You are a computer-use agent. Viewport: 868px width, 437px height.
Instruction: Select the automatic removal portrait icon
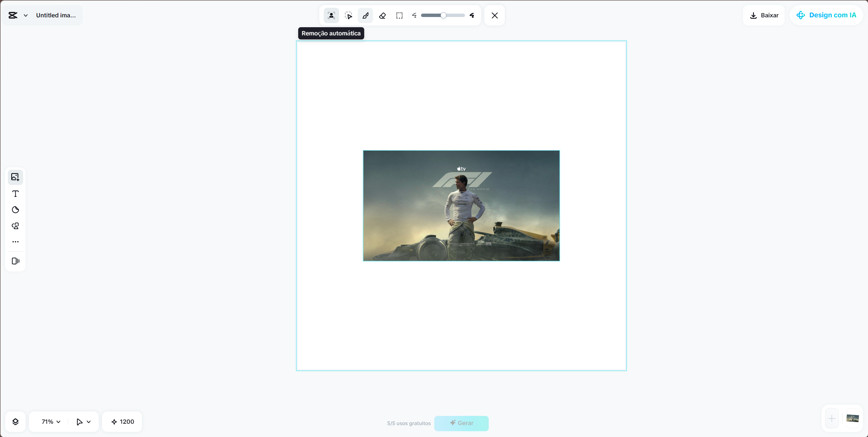pyautogui.click(x=331, y=15)
